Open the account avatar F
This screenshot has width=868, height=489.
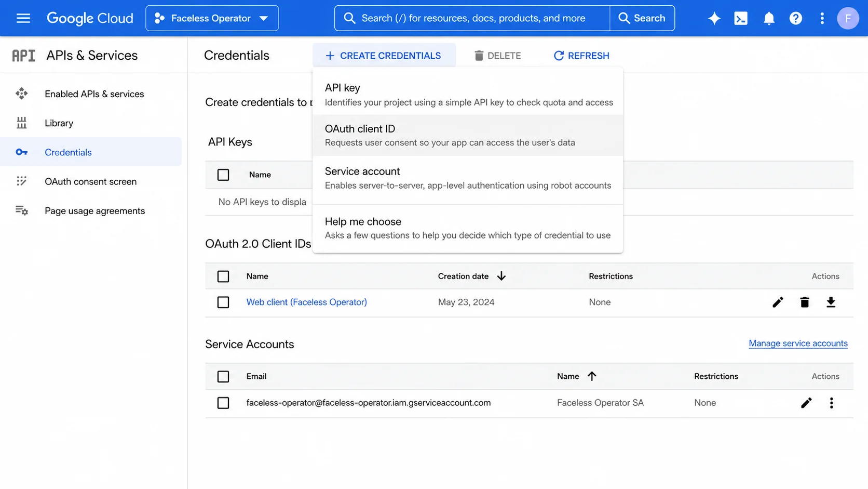(x=848, y=18)
